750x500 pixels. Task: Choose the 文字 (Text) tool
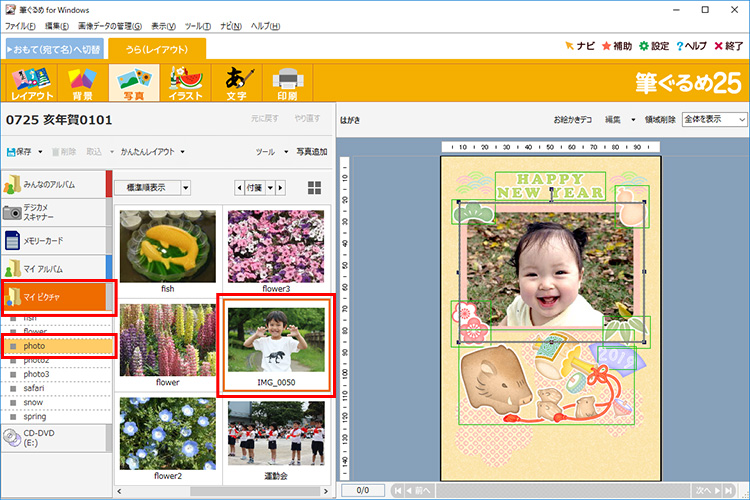click(x=236, y=84)
